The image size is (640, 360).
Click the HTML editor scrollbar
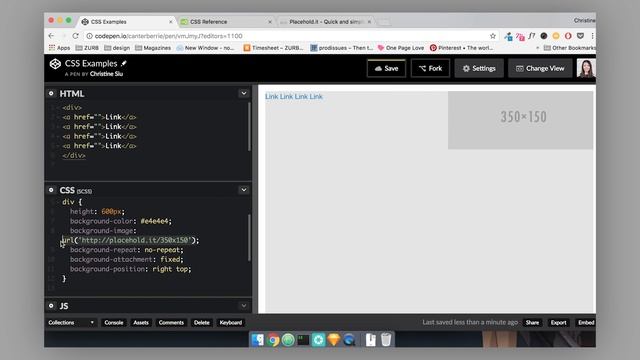click(x=249, y=126)
